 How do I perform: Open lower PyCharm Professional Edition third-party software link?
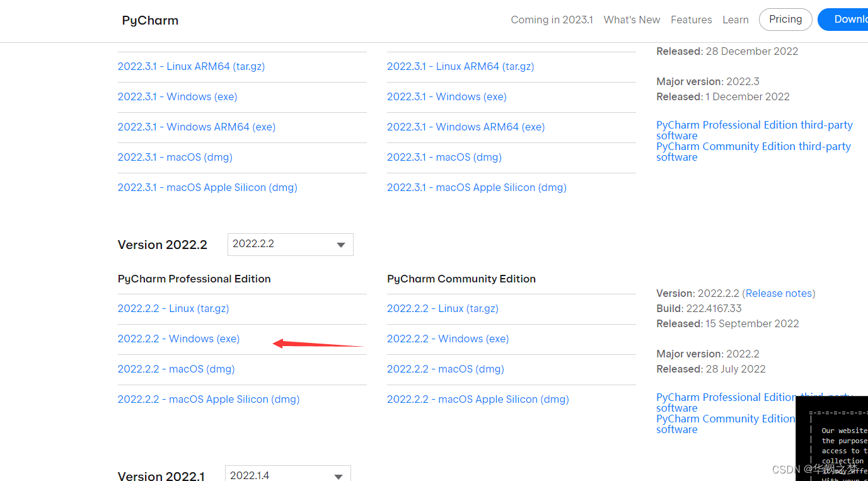click(726, 402)
